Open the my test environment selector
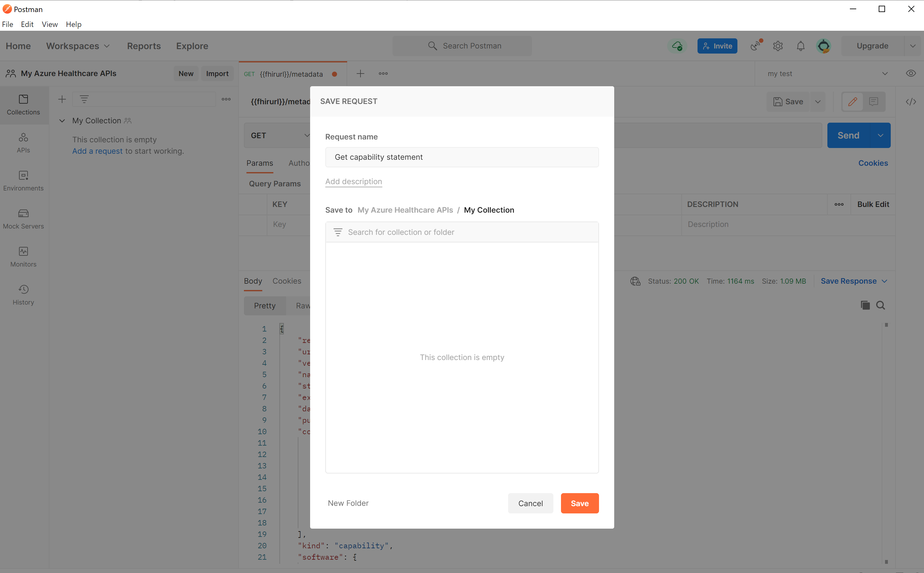 (x=827, y=74)
